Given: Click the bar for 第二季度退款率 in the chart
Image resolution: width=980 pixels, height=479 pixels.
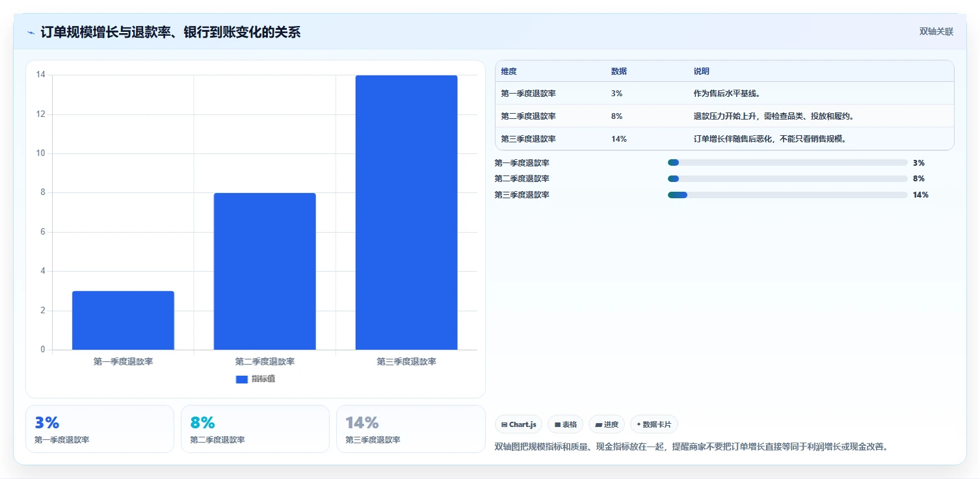Looking at the screenshot, I should pyautogui.click(x=265, y=271).
